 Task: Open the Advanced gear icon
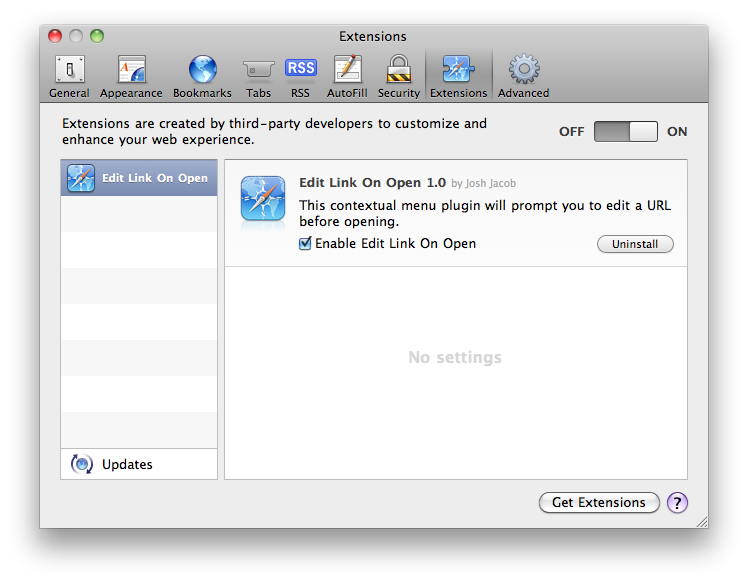tap(524, 70)
